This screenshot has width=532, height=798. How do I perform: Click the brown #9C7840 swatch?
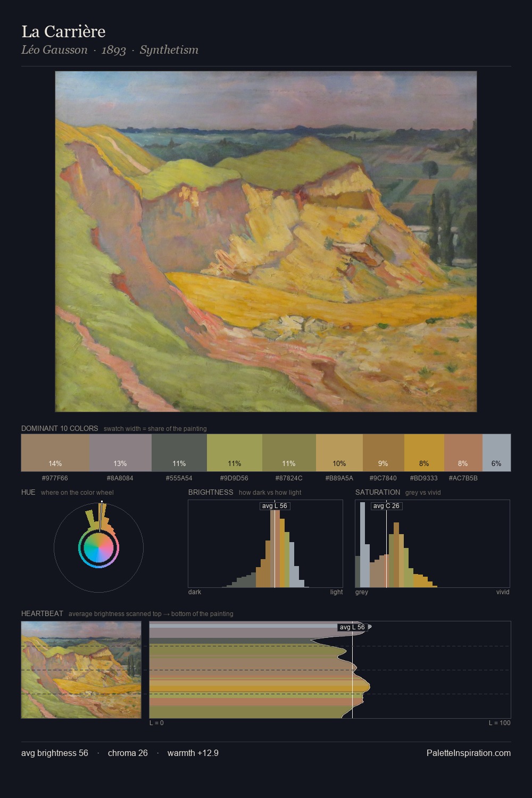[x=384, y=453]
